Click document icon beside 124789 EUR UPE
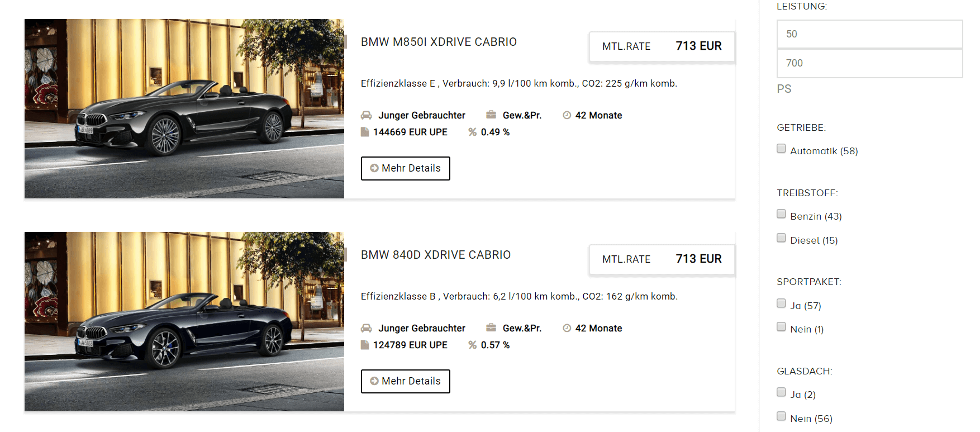980x432 pixels. tap(365, 345)
